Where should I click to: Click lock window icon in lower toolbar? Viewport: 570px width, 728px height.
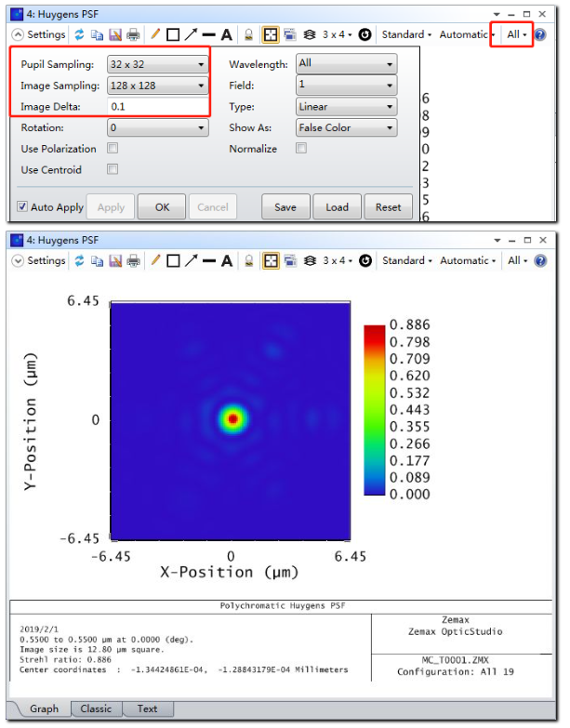tap(248, 261)
